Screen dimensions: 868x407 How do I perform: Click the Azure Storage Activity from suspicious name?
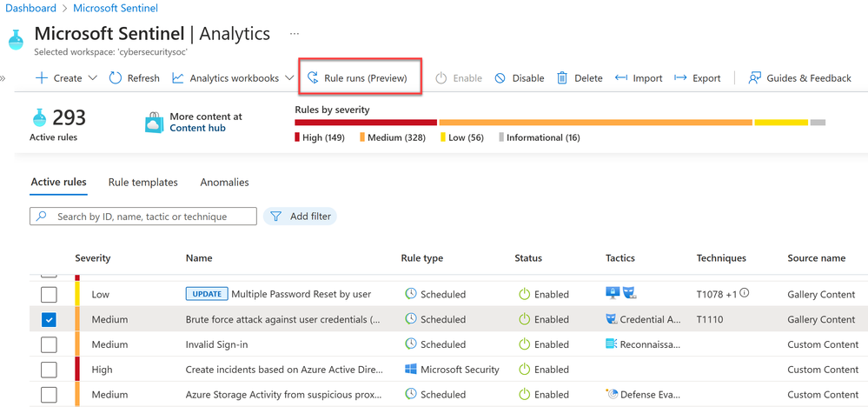point(284,395)
